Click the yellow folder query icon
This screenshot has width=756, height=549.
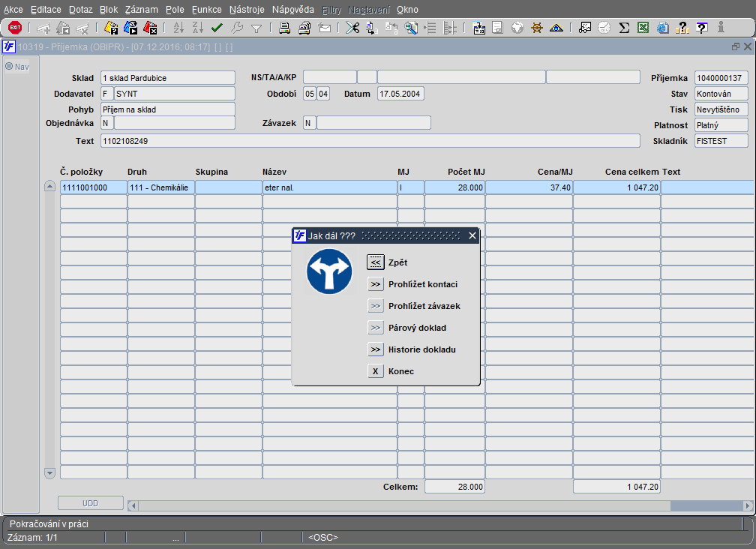click(x=111, y=28)
